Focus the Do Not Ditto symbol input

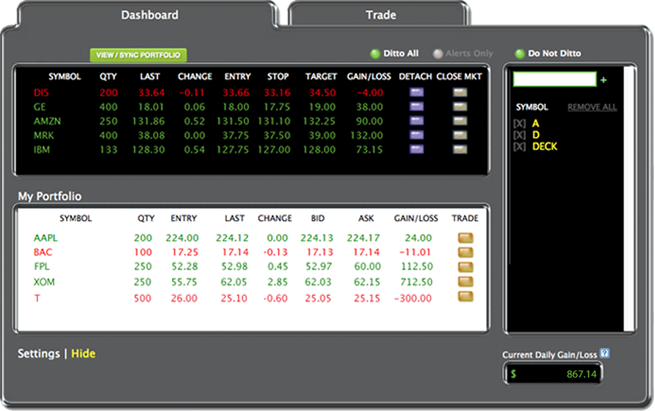554,79
